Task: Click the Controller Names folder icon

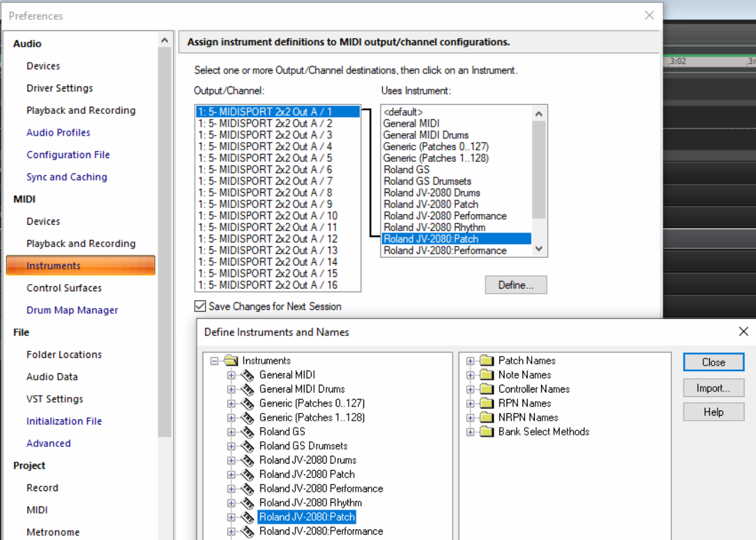Action: point(487,389)
